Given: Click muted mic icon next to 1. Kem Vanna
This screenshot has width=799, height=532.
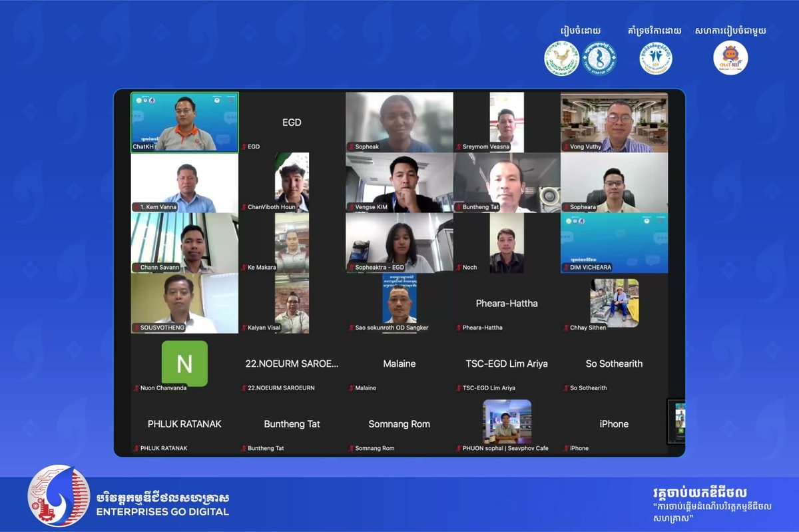Looking at the screenshot, I should [x=136, y=207].
